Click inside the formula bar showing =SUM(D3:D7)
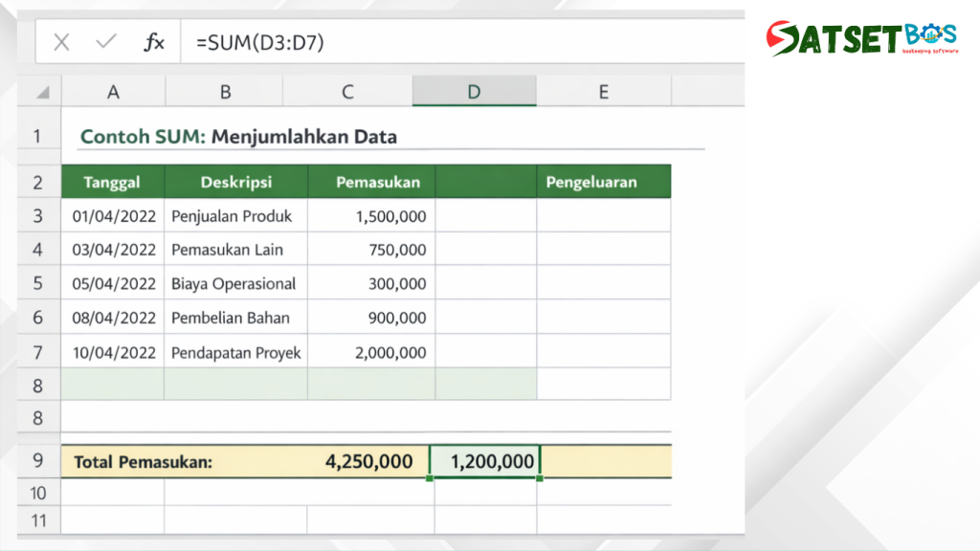This screenshot has height=551, width=980. click(x=287, y=41)
